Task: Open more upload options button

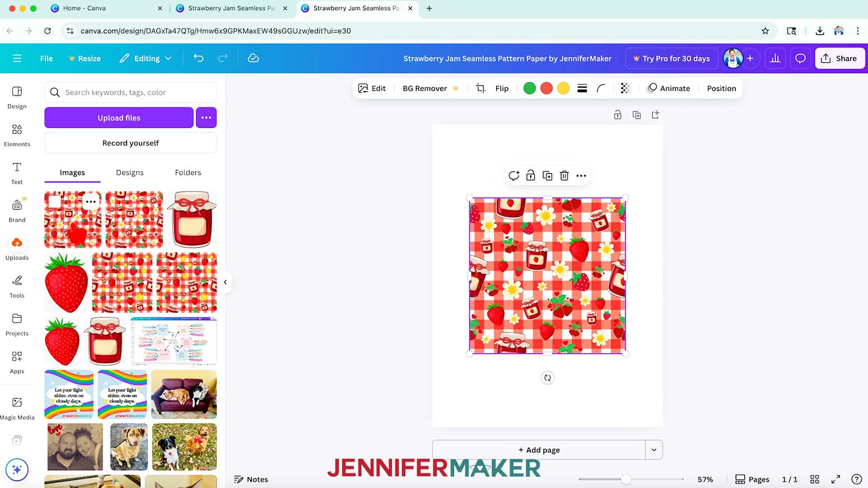Action: [x=206, y=118]
